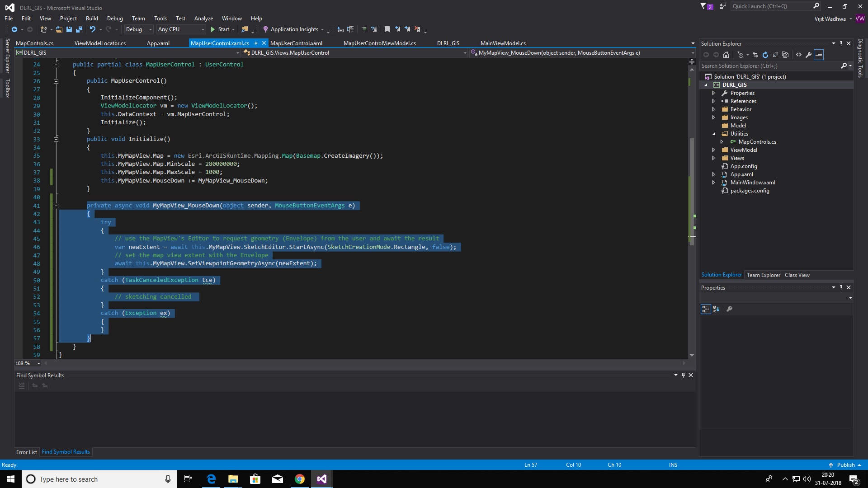Go to the next bookmark
The image size is (868, 488).
click(x=407, y=29)
